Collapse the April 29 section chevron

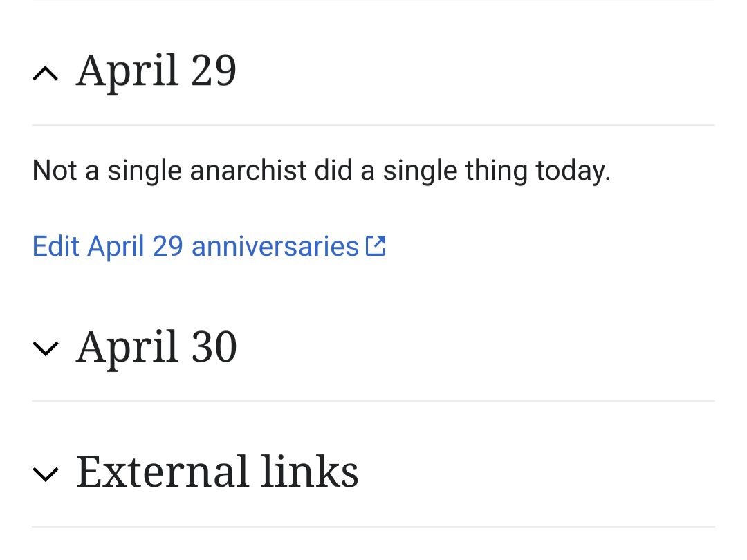click(x=46, y=73)
